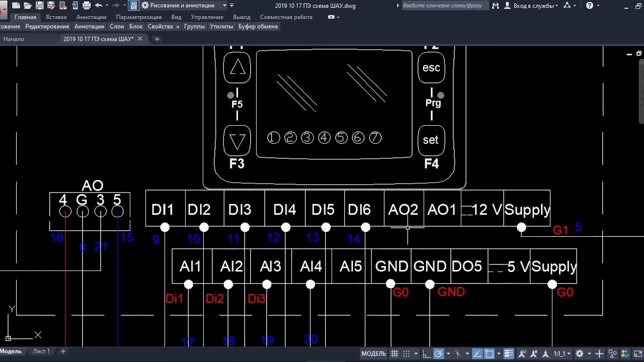Image resolution: width=644 pixels, height=362 pixels.
Task: Save the drawing with the floppy disk icon
Action: coord(39,6)
